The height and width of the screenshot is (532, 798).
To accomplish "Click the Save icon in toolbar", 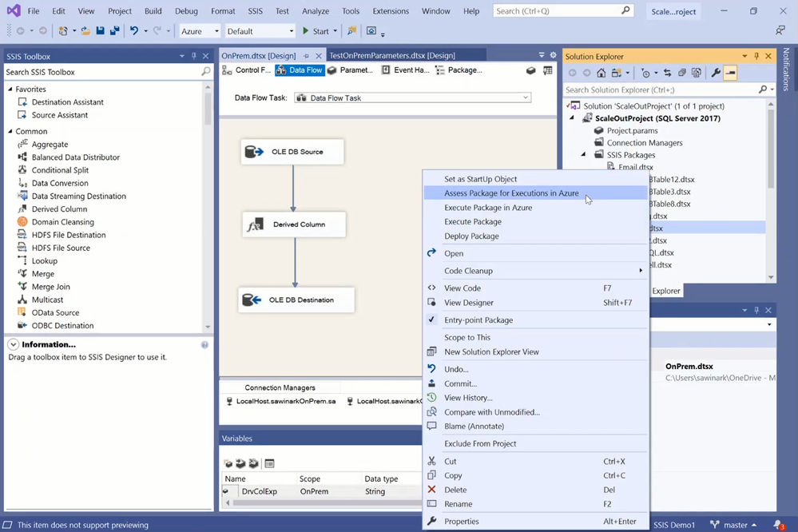I will [101, 31].
